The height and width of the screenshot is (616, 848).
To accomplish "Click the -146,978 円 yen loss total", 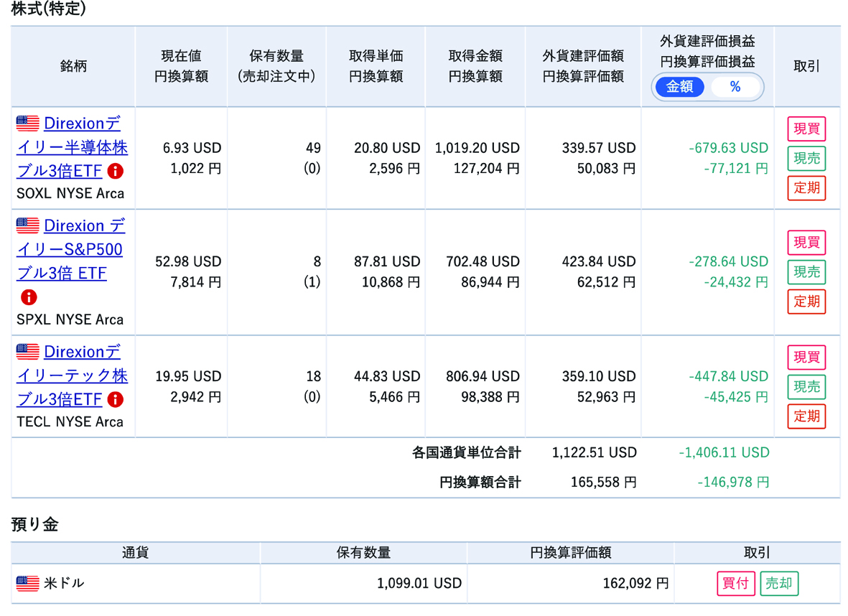I will pyautogui.click(x=733, y=482).
